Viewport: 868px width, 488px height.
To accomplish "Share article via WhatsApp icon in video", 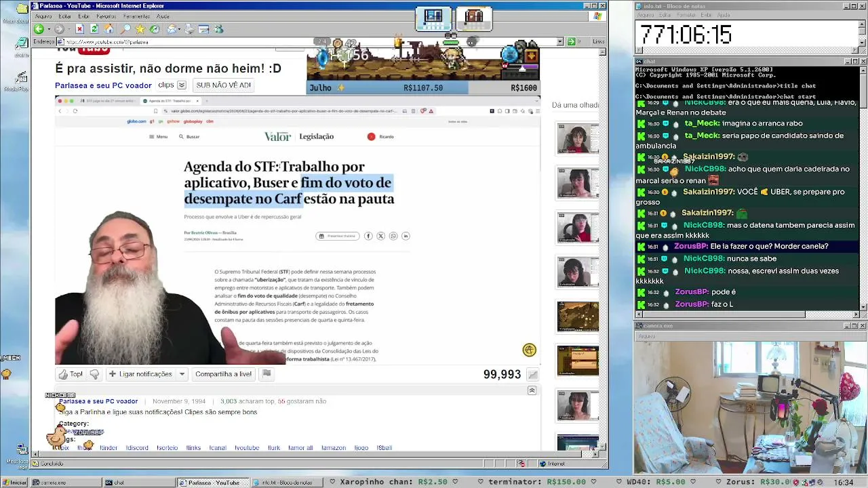I will coord(393,236).
